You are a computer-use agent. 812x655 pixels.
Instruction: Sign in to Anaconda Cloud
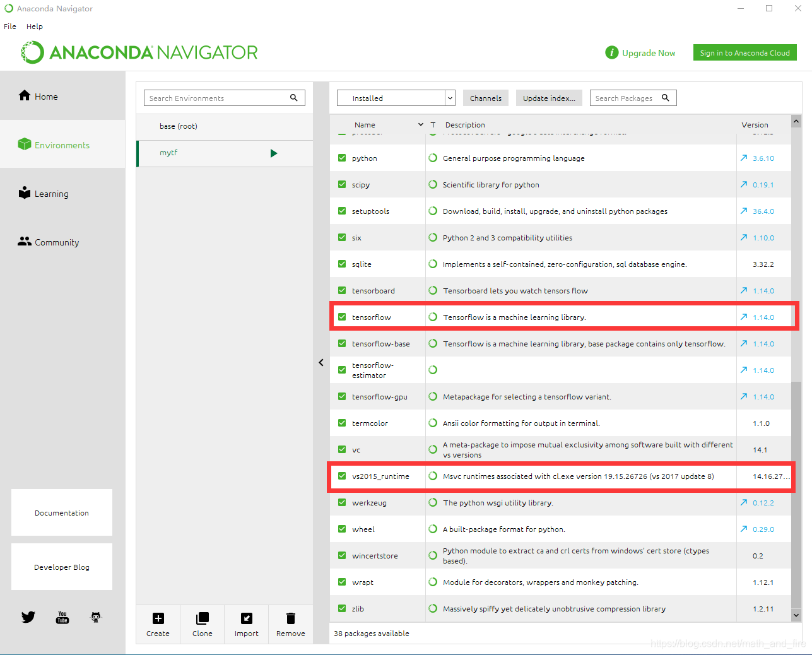(x=744, y=52)
